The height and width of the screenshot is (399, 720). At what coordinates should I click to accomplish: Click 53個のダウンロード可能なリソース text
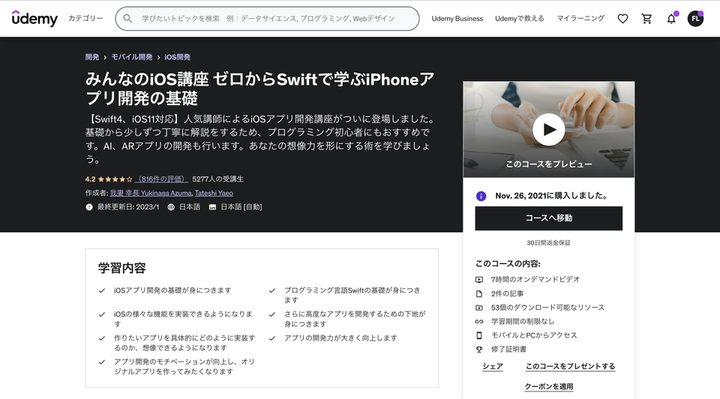pos(548,307)
